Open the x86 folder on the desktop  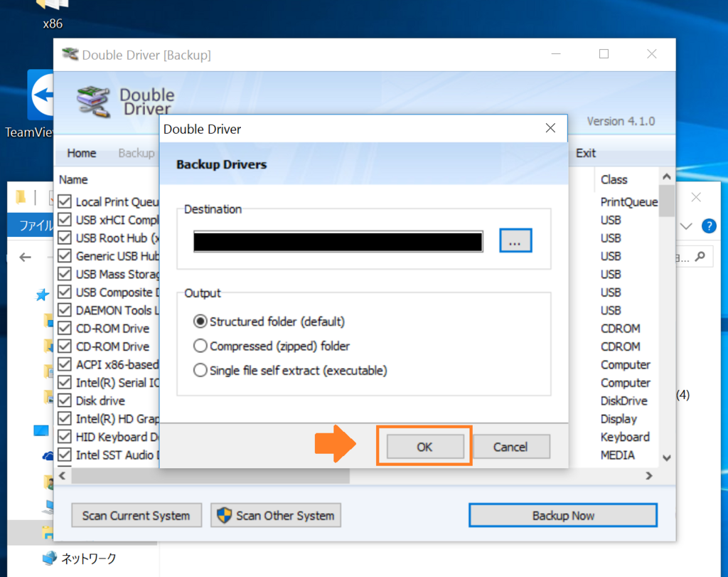coord(53,14)
